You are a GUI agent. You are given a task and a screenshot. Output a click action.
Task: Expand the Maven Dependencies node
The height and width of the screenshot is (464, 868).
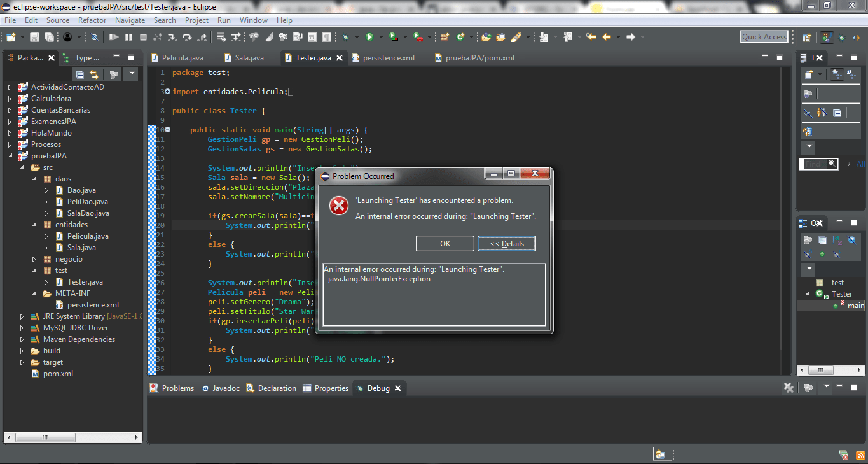21,339
